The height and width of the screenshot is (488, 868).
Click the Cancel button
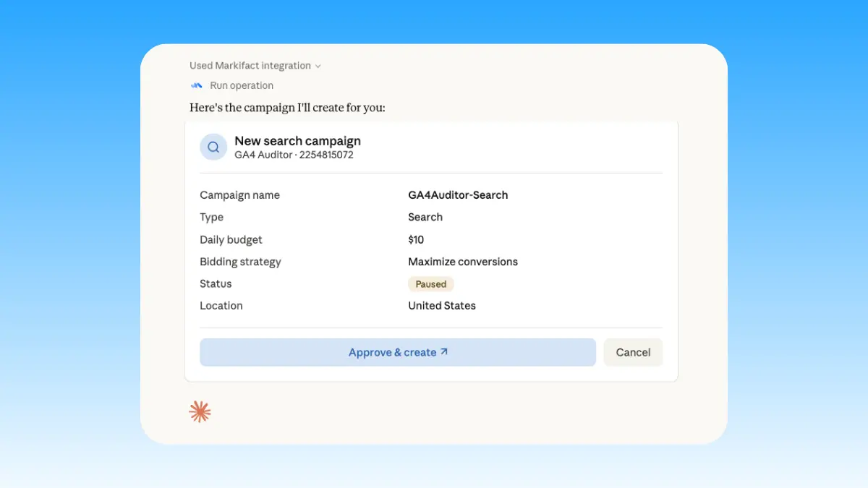633,352
